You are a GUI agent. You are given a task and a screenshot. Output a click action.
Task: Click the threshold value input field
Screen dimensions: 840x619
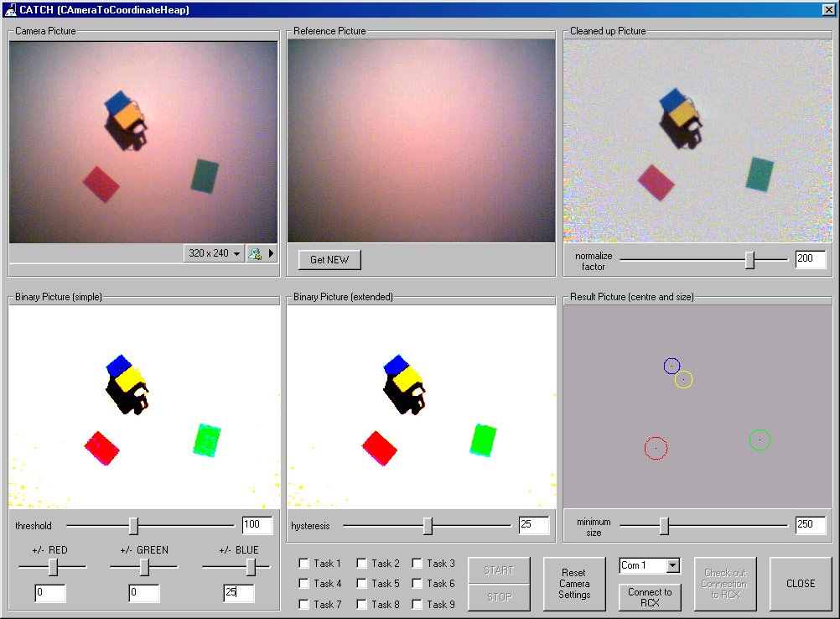tap(257, 526)
